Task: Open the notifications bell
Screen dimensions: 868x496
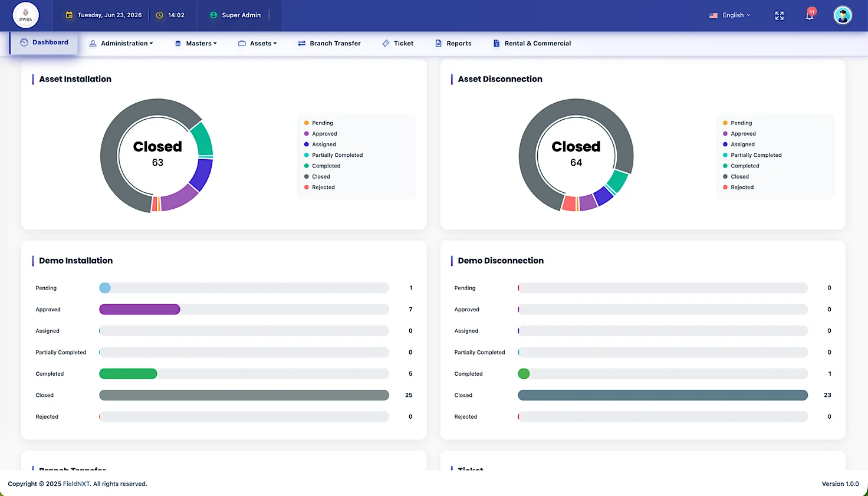Action: [x=810, y=16]
